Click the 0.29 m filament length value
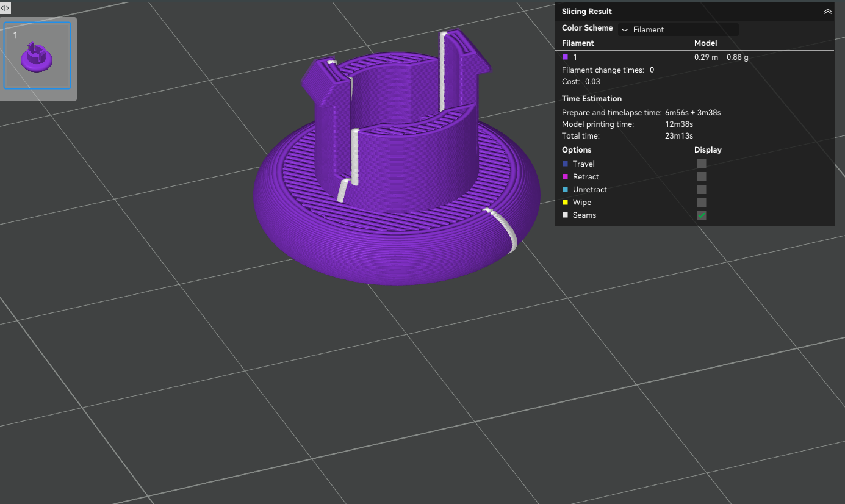Screen dimensions: 845x504 click(x=706, y=57)
